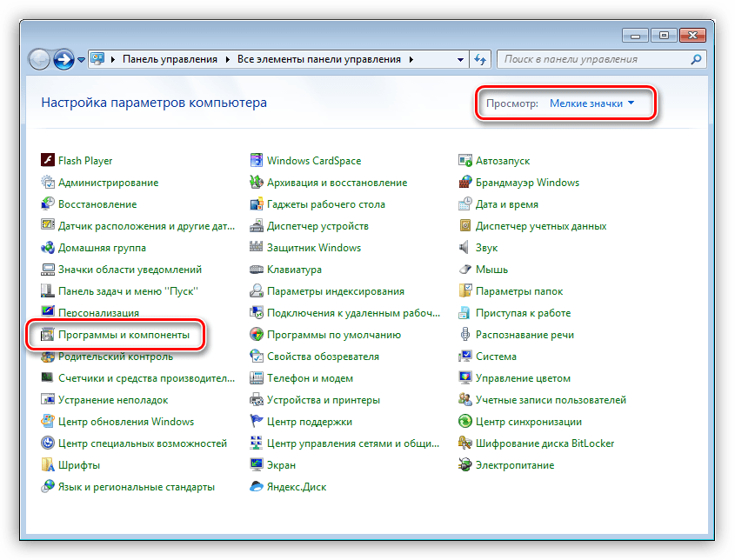Click the Программы и компоненты icon
The width and height of the screenshot is (735, 560).
(48, 335)
